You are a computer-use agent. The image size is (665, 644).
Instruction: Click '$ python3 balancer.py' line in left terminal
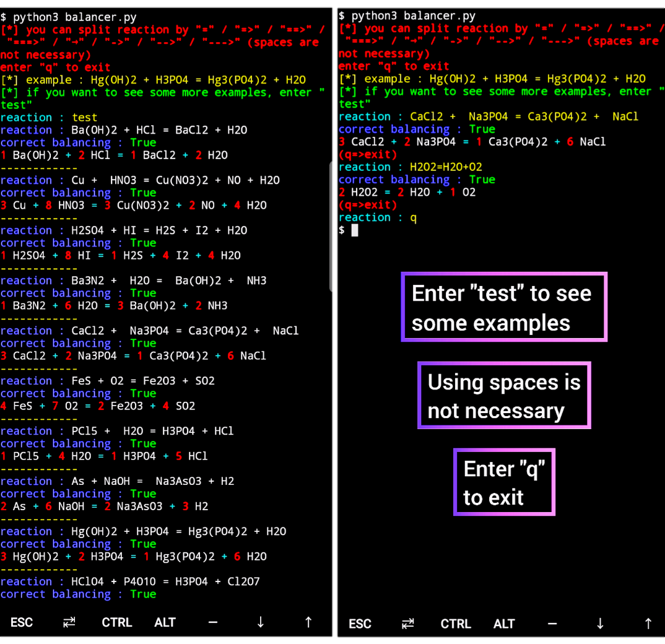[x=69, y=17]
